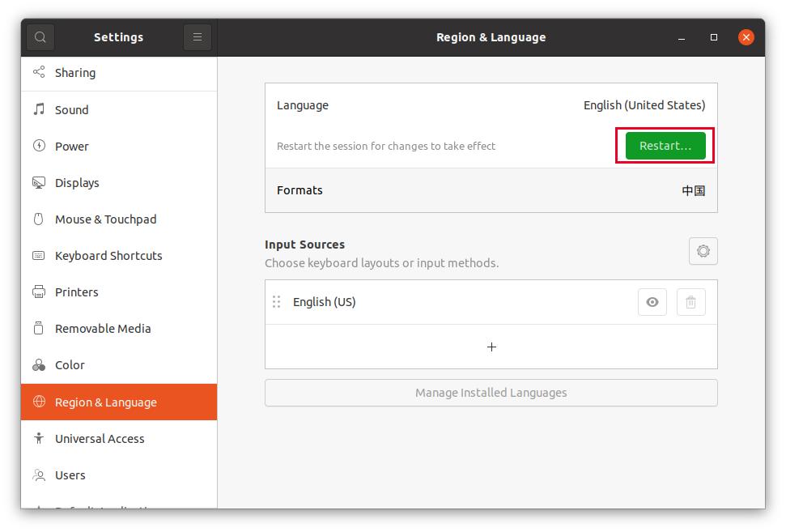
Task: Click the Printers icon
Action: [x=38, y=292]
